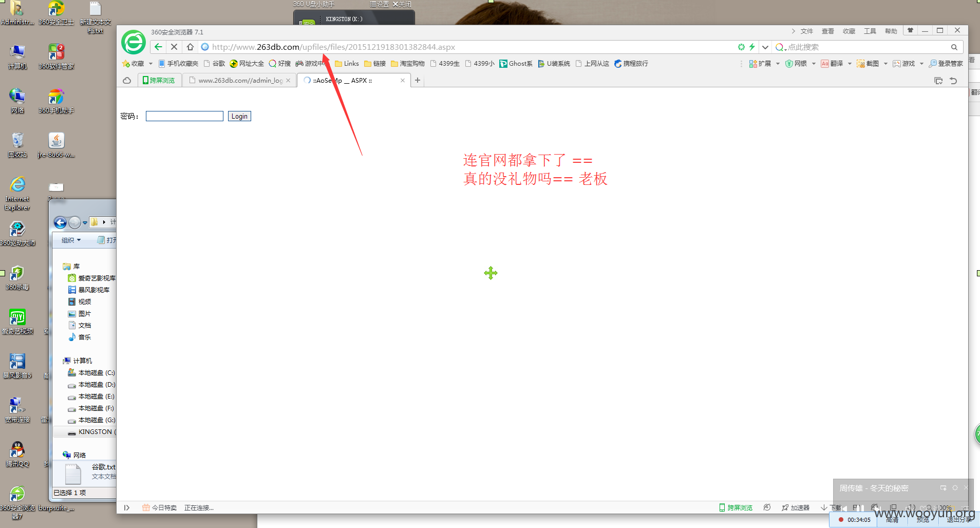Click the 扩展 extensions button
The height and width of the screenshot is (528, 980).
point(760,64)
